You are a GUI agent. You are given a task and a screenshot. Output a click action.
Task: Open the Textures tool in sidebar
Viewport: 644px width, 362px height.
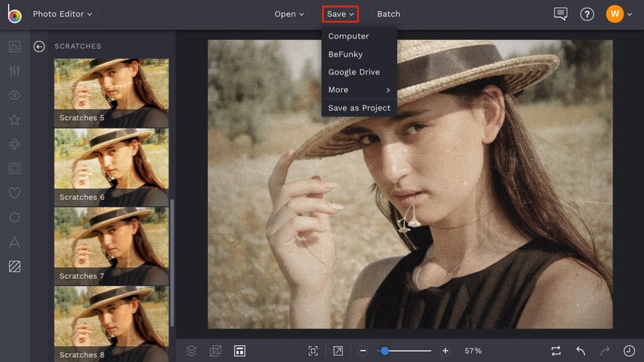14,266
